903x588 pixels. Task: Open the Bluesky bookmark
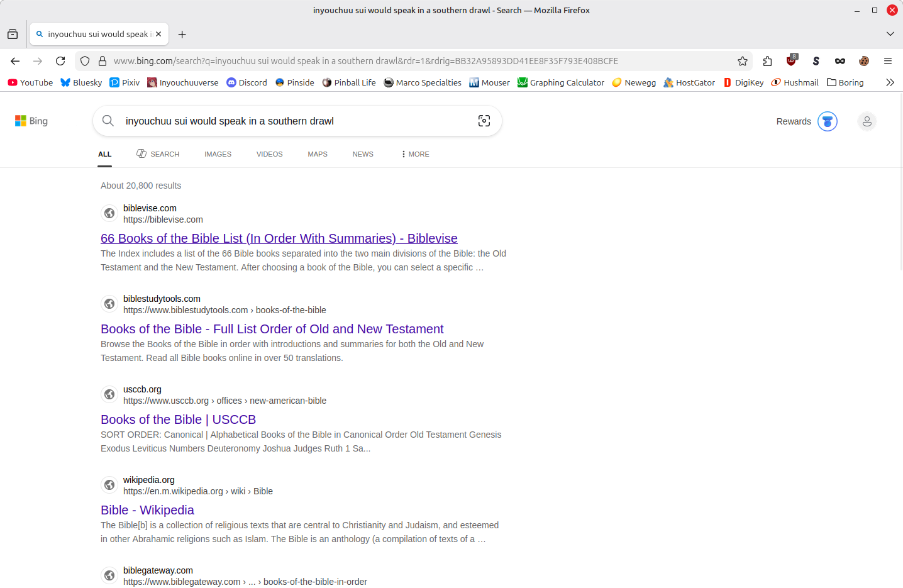[81, 82]
